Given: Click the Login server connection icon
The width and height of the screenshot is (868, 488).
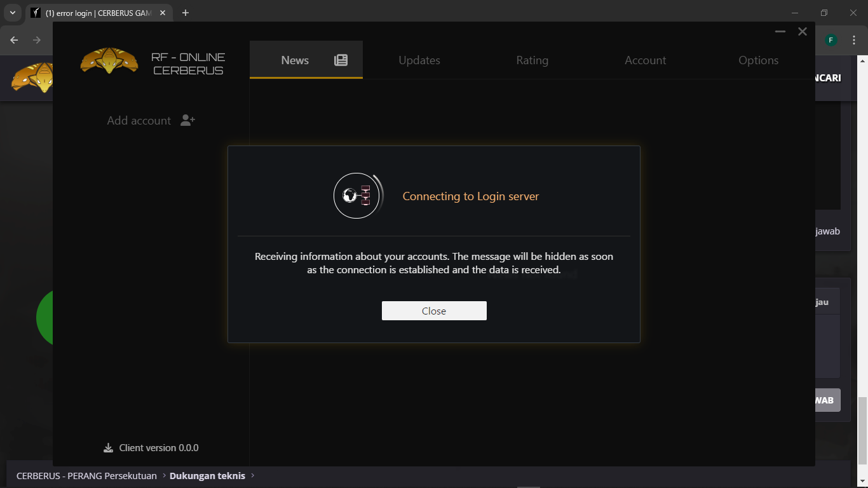Looking at the screenshot, I should tap(356, 196).
